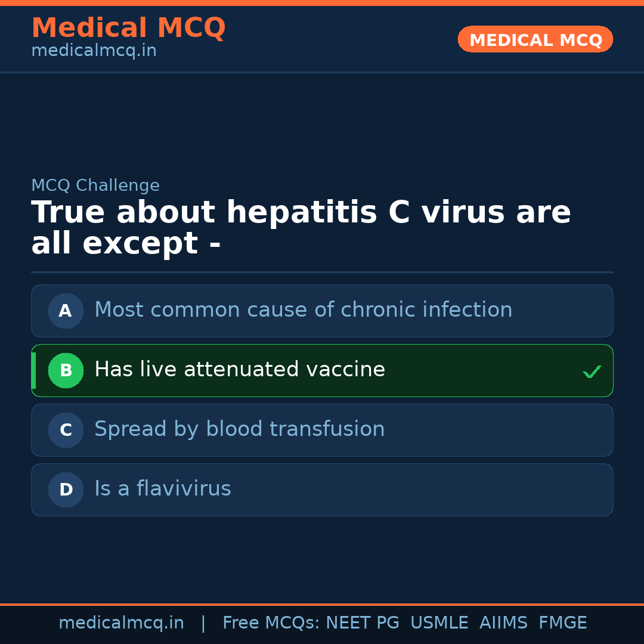Click the green checkmark on option B
644x644 pixels.
[x=592, y=372]
